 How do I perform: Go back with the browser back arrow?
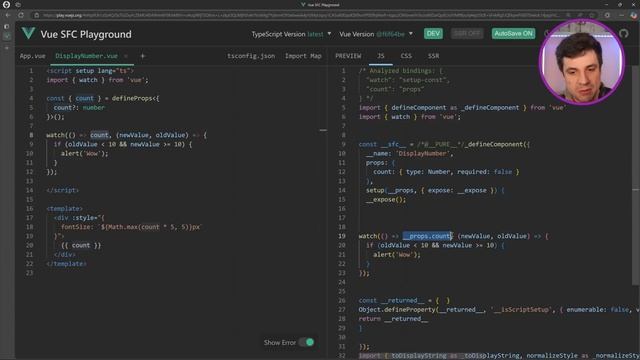point(8,15)
